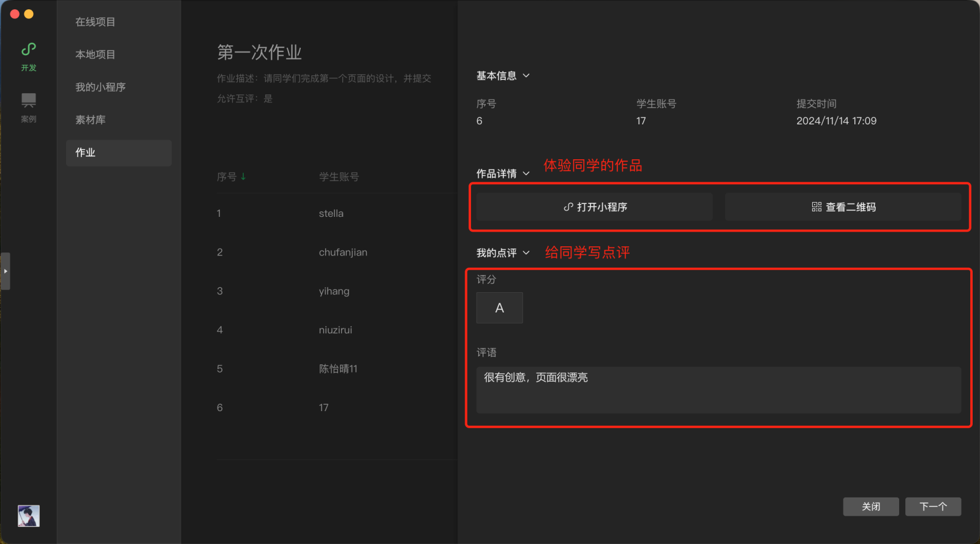Click the 评语 comment text box
Screen dimensions: 980x544
pyautogui.click(x=719, y=390)
